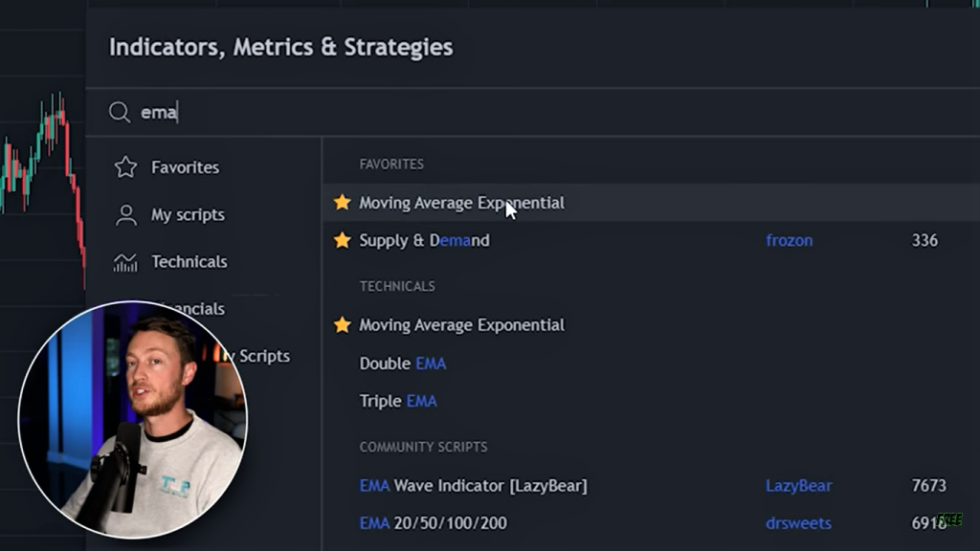Switch to the My scripts category

[x=188, y=215]
